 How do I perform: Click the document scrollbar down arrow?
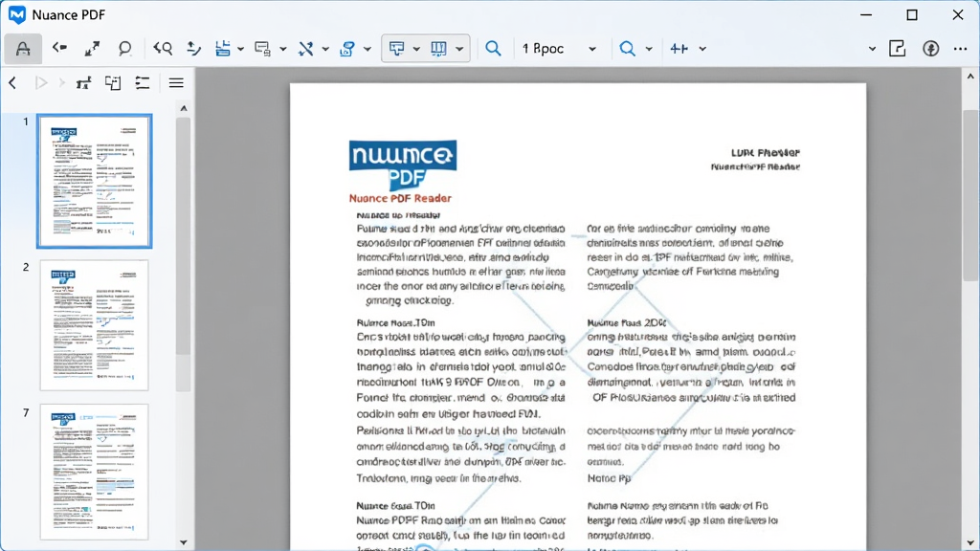[x=970, y=543]
